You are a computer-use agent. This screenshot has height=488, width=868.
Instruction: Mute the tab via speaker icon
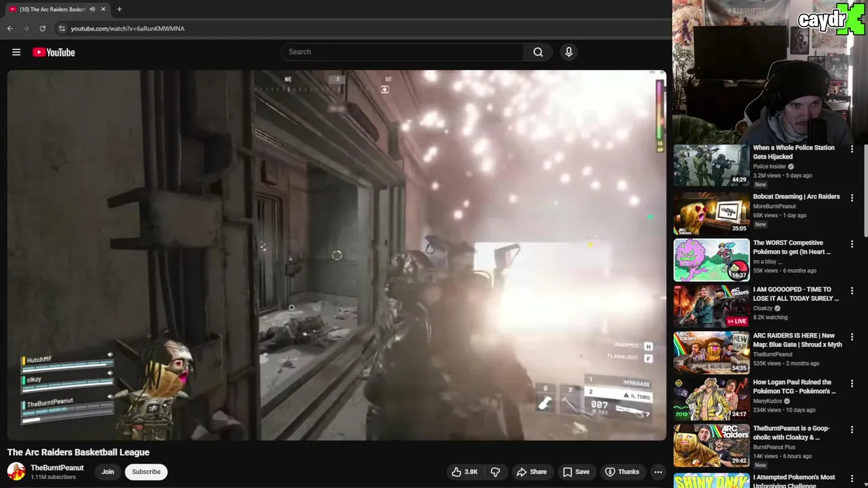tap(92, 9)
